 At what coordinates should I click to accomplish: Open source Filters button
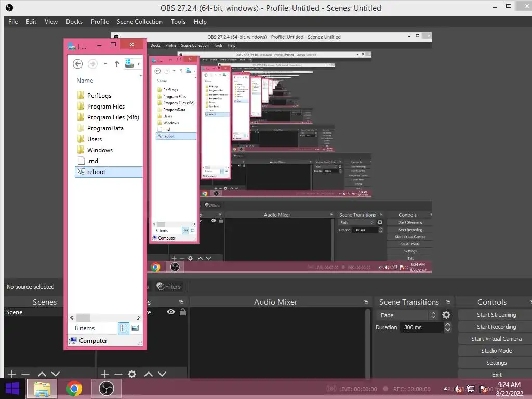(169, 287)
